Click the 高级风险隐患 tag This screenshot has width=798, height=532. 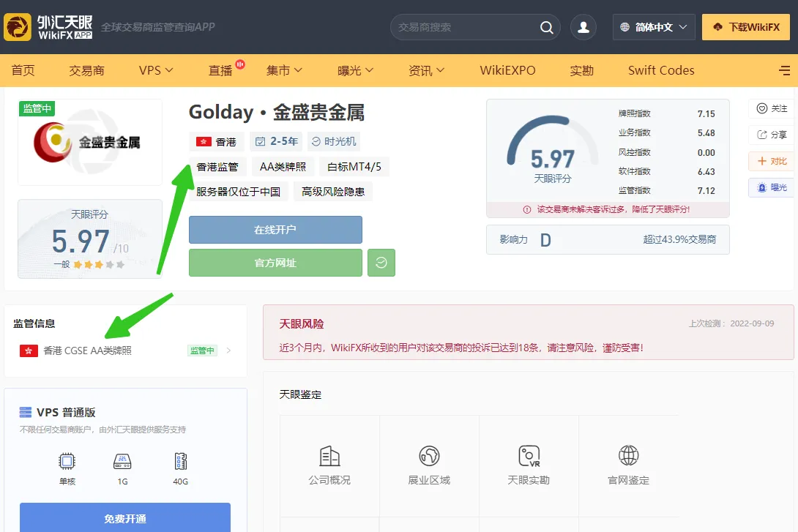pyautogui.click(x=333, y=192)
